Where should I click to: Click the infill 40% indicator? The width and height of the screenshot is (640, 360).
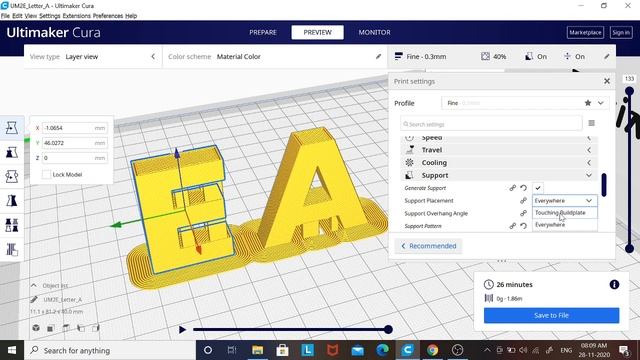tap(493, 56)
